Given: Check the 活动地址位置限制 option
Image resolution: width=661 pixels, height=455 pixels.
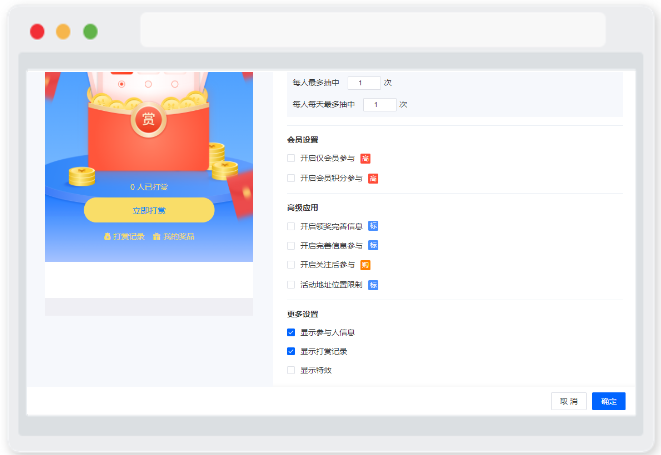Looking at the screenshot, I should click(291, 285).
